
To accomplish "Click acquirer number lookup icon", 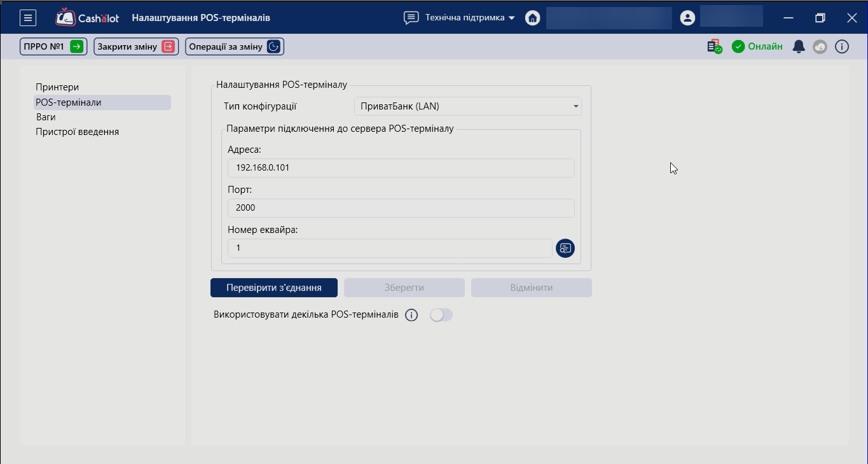I will pyautogui.click(x=565, y=248).
